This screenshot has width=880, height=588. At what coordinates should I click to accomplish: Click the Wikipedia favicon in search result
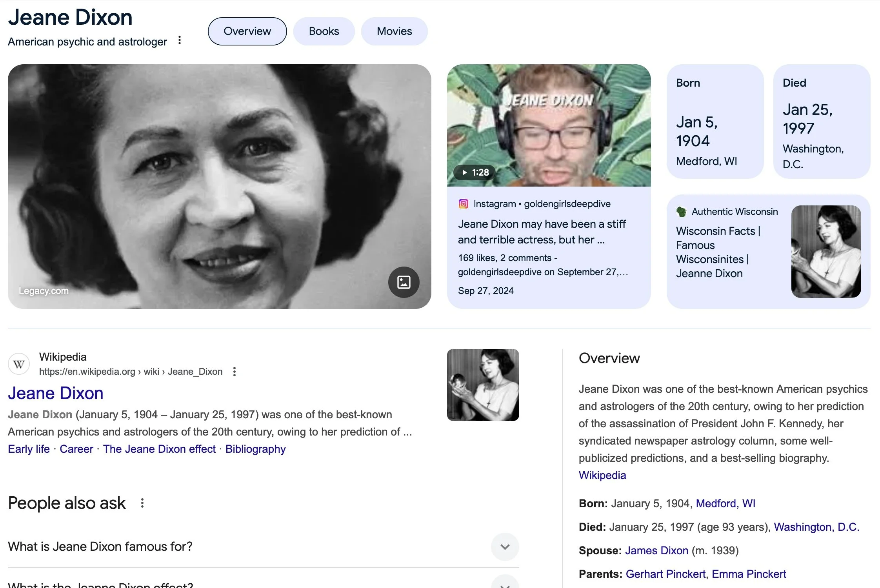[19, 364]
